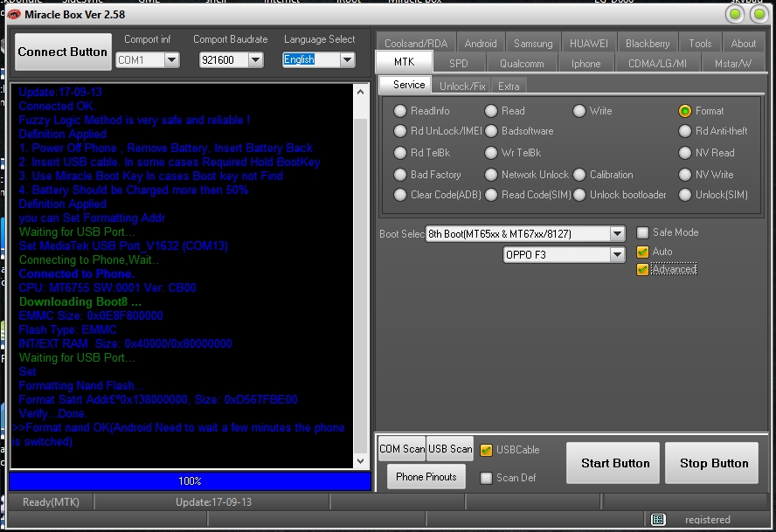
Task: Click the log scrollbar down arrow
Action: click(360, 460)
